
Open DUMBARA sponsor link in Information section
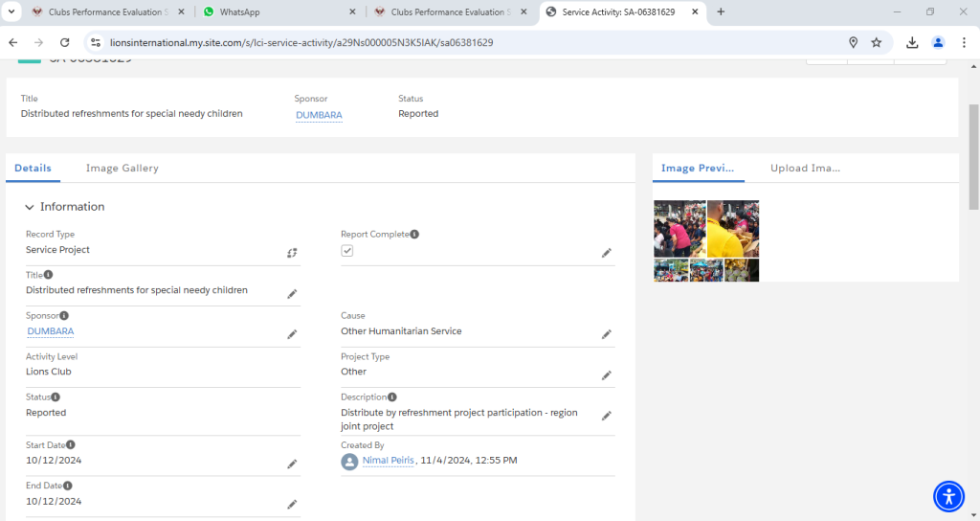pyautogui.click(x=51, y=330)
